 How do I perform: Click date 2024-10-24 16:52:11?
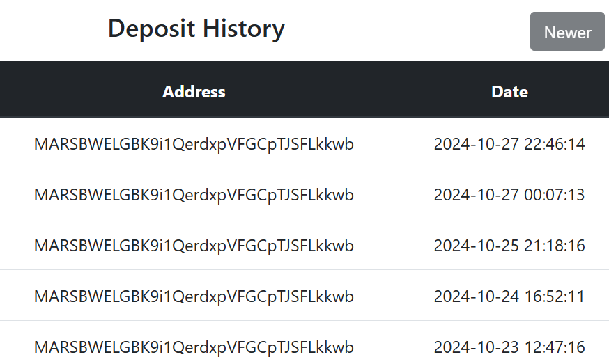[x=509, y=296]
